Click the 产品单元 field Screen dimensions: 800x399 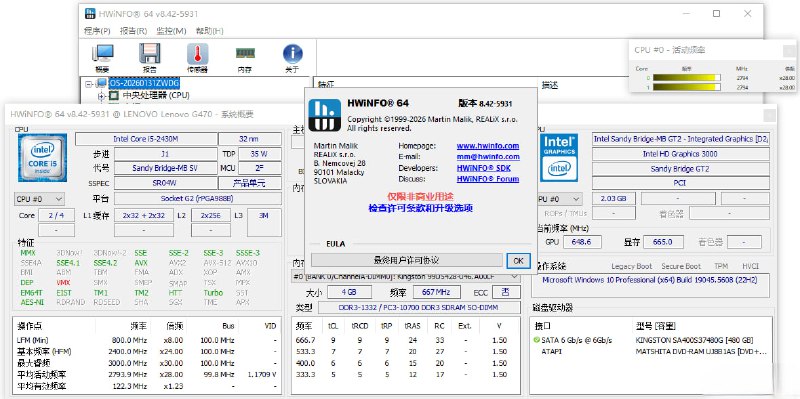coord(250,183)
